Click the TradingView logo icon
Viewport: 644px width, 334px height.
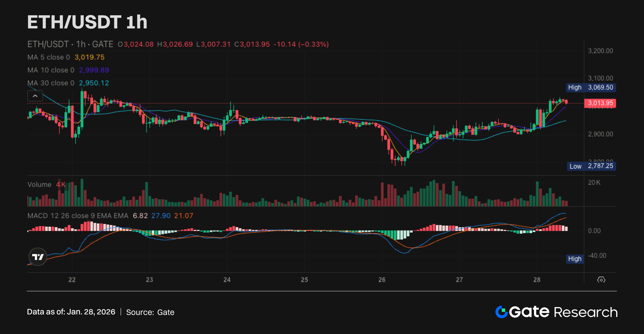[x=38, y=257]
